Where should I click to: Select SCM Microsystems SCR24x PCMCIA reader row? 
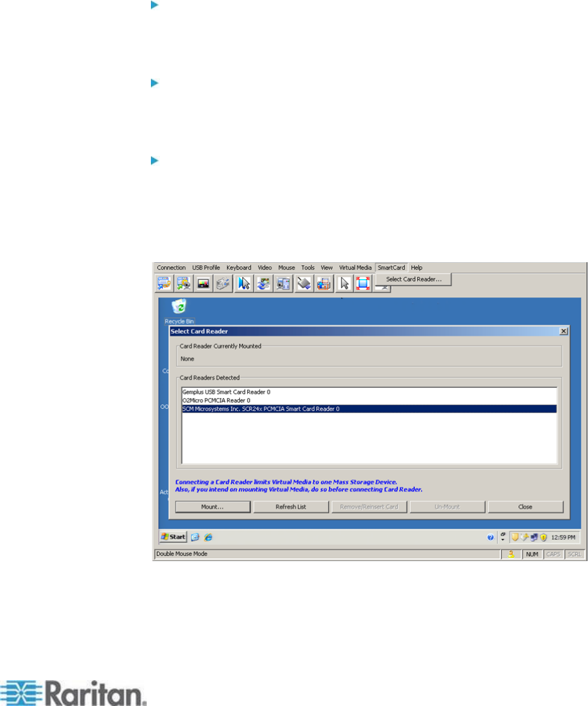click(x=369, y=409)
